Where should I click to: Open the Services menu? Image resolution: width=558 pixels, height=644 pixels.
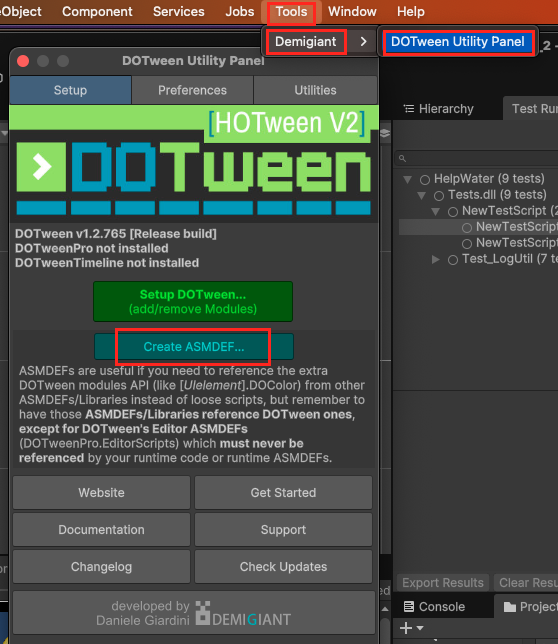(x=179, y=12)
